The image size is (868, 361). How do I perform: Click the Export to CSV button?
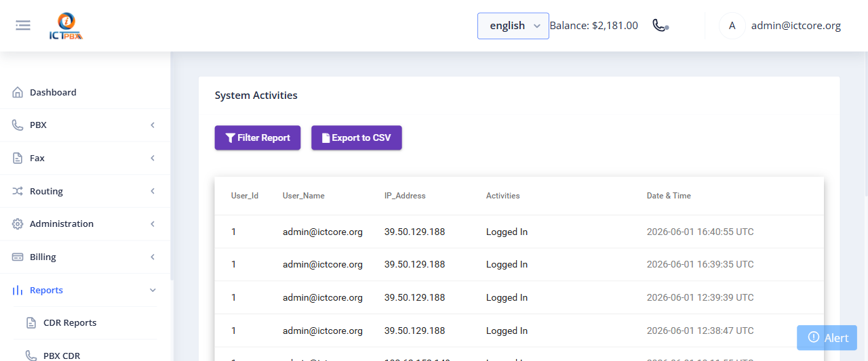357,137
